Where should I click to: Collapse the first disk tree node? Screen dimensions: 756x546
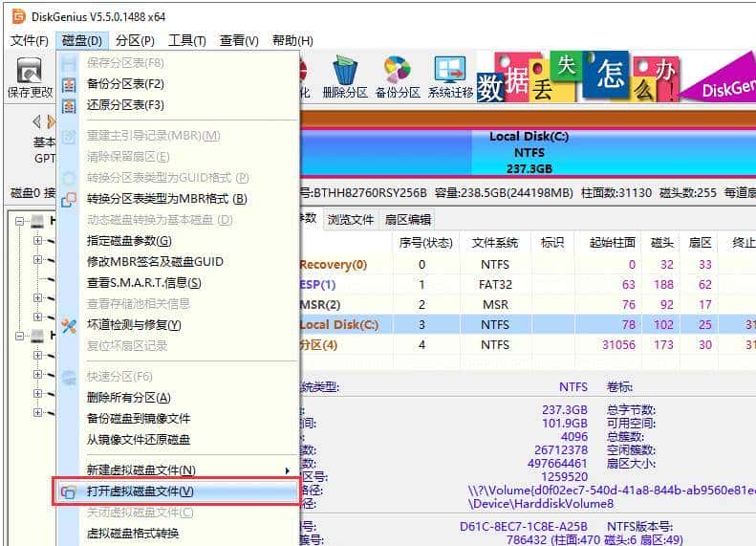(x=19, y=222)
